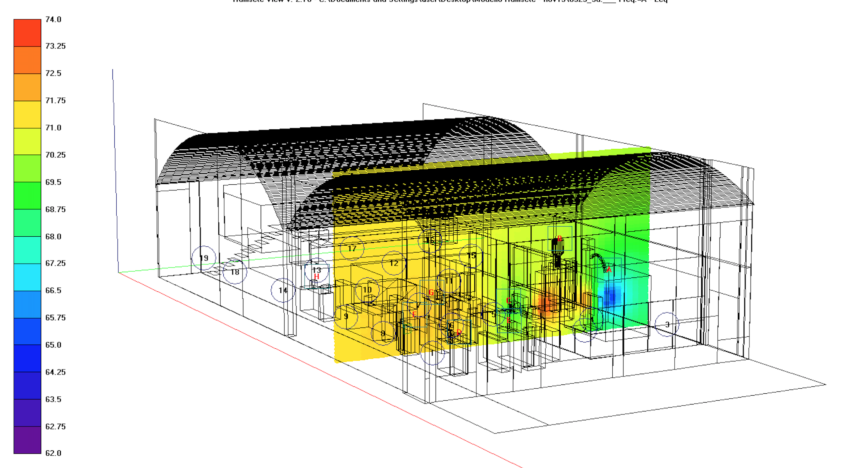868x468 pixels.
Task: Select receiver point 18 circle
Action: (x=235, y=272)
